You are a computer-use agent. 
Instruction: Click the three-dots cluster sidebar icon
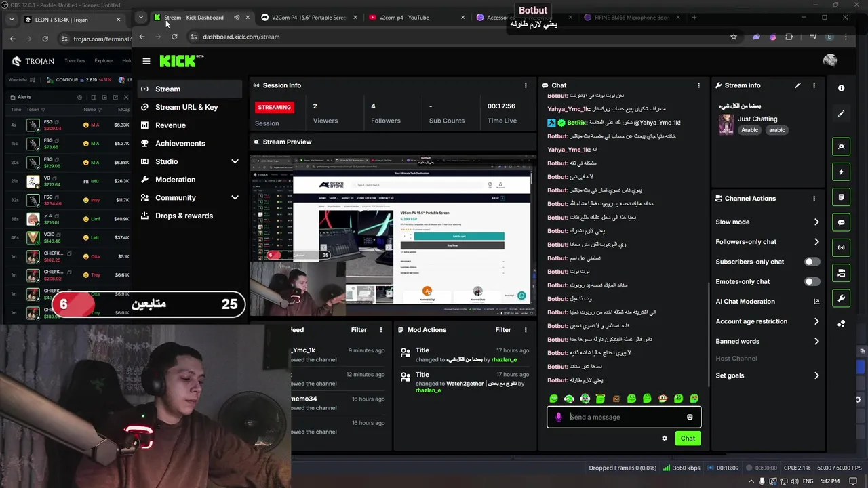(x=841, y=324)
